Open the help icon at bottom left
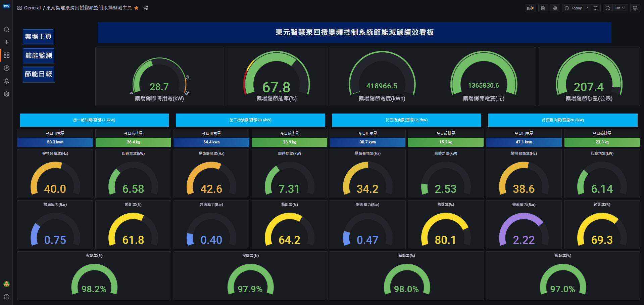Screen dimensions: 644x305 pyautogui.click(x=6, y=297)
